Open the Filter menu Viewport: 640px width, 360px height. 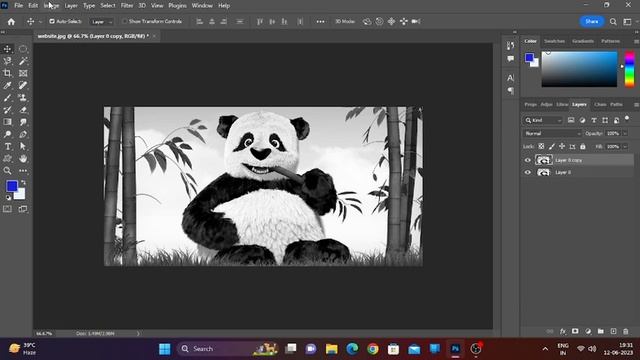click(127, 6)
